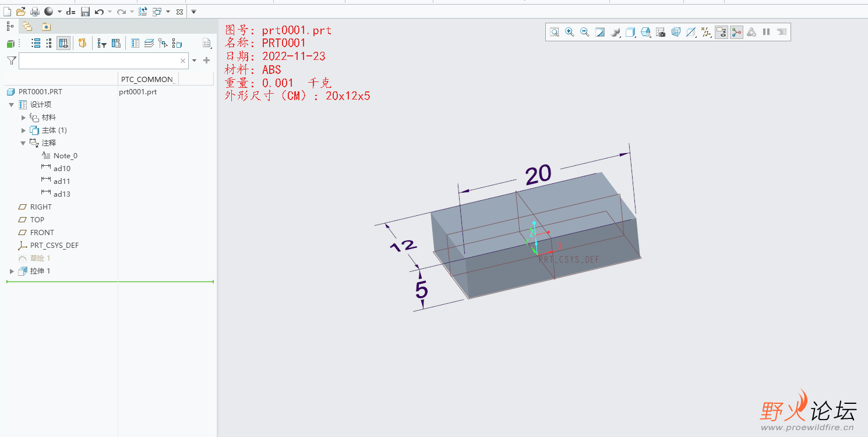Click the funnel filter icon beside search

point(11,61)
